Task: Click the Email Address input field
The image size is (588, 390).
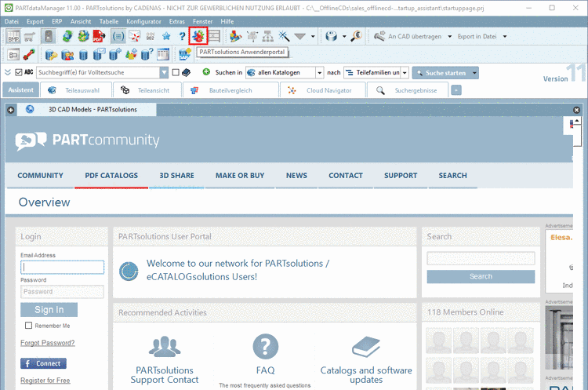Action: coord(62,268)
